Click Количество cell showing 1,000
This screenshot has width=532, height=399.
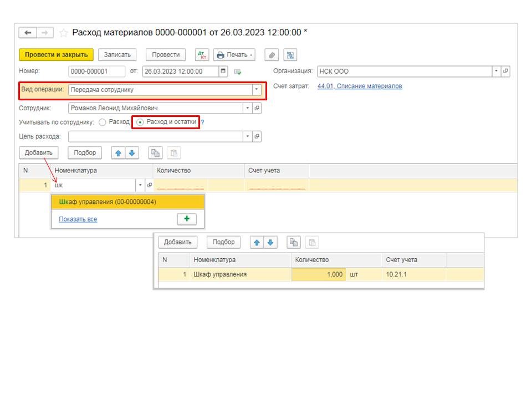[x=318, y=274]
